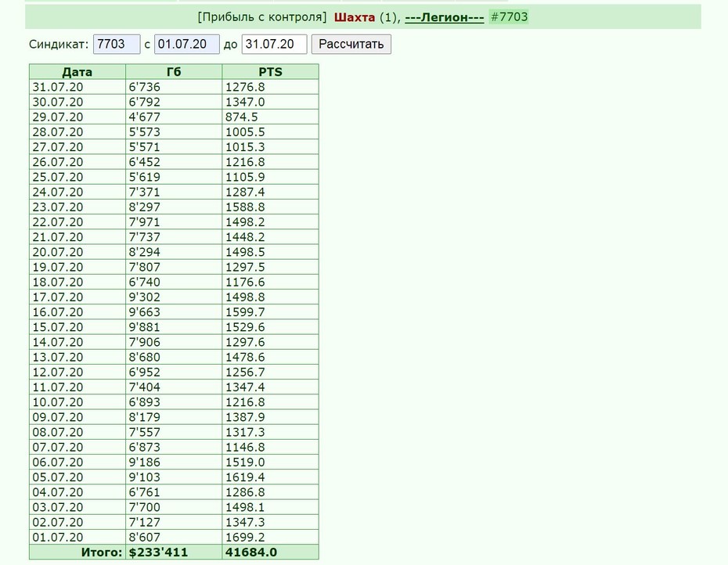This screenshot has width=728, height=565.
Task: Select date cell 01.07.20 in the table
Action: click(58, 537)
